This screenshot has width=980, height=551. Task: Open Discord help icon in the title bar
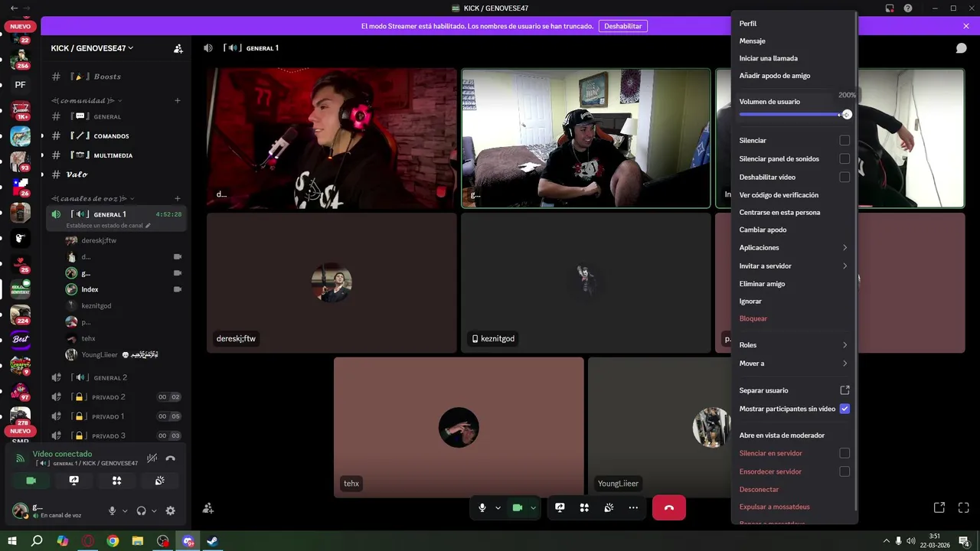tap(908, 8)
